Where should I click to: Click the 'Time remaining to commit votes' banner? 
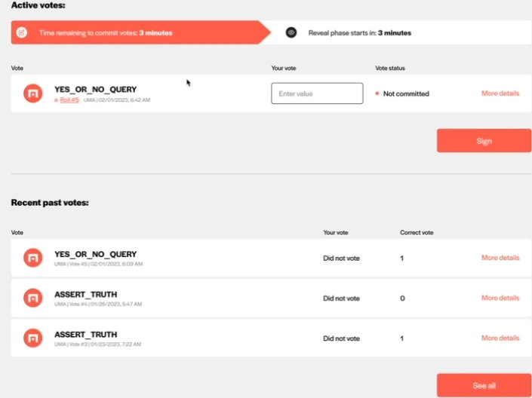click(x=141, y=32)
